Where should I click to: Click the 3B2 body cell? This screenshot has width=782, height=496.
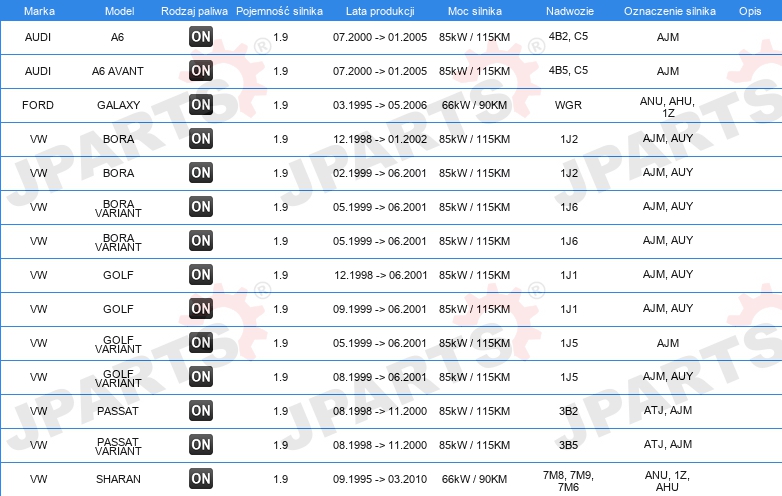(x=569, y=411)
